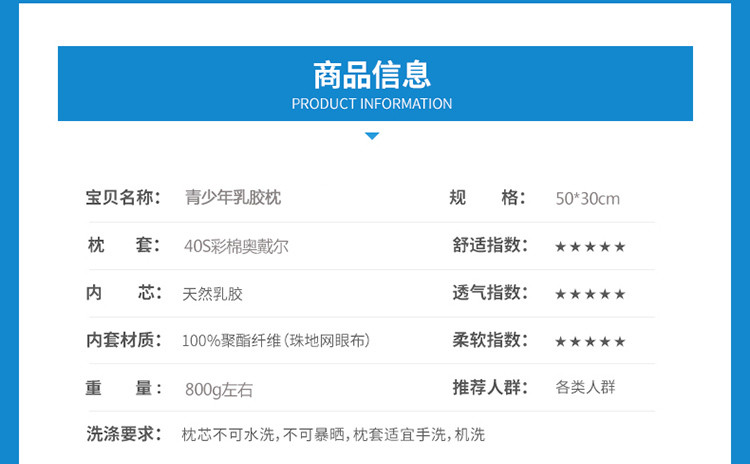Click the 舒适指数 five-star rating
750x464 pixels.
(590, 247)
